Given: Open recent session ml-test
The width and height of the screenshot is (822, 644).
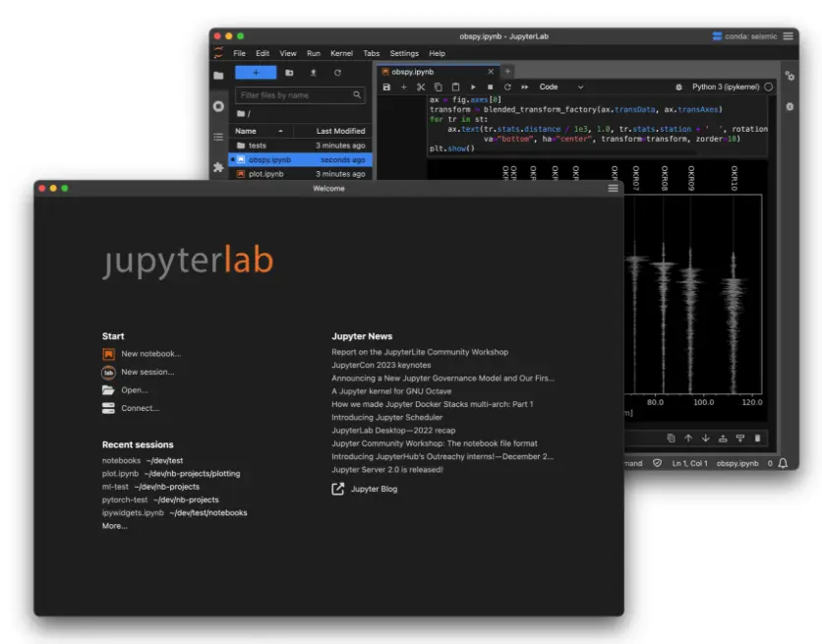Looking at the screenshot, I should click(x=150, y=487).
